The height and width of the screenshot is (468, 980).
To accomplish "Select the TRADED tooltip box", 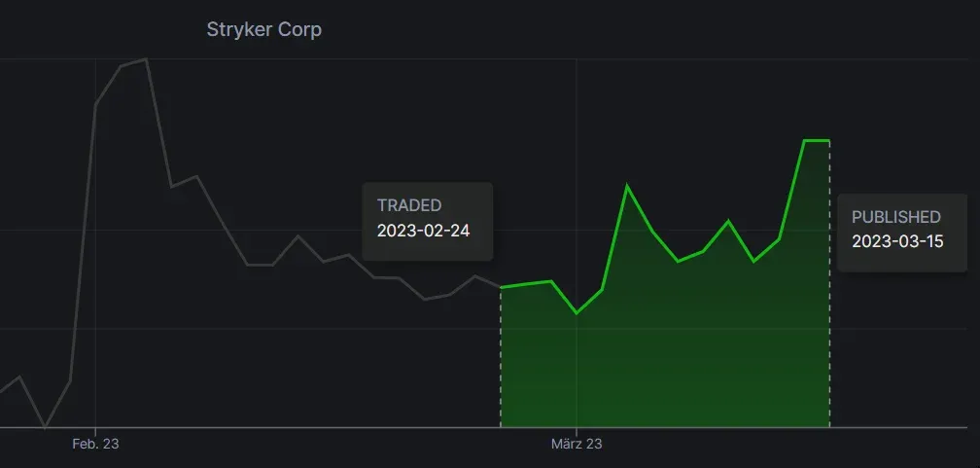I will [427, 221].
